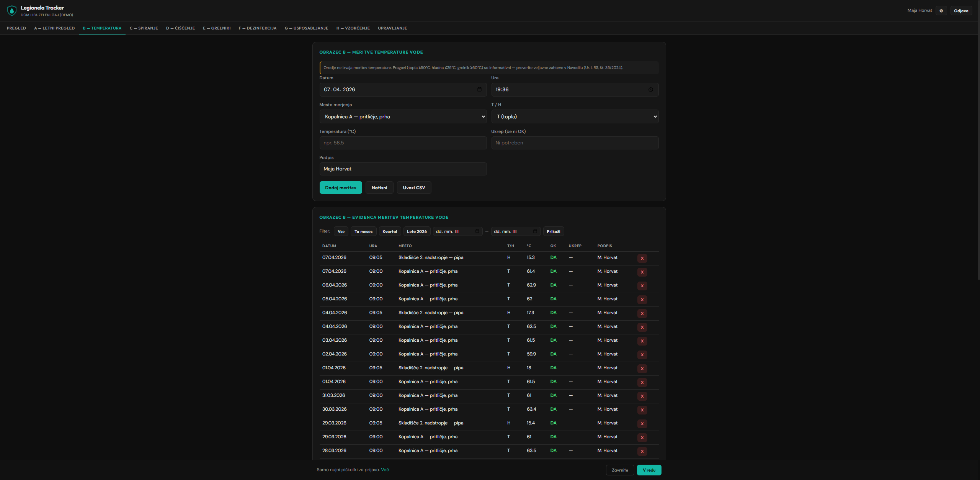Open clock picker in Ura field
This screenshot has width=980, height=480.
pos(651,90)
